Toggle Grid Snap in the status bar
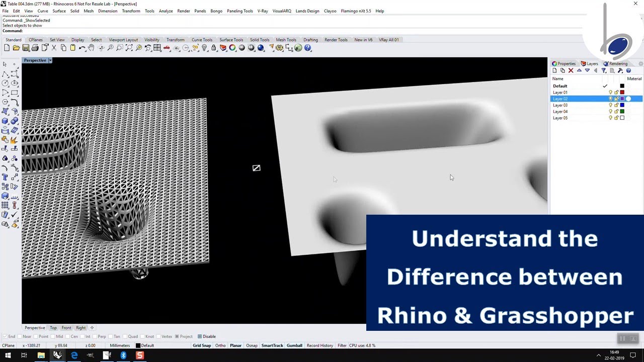 pos(202,345)
